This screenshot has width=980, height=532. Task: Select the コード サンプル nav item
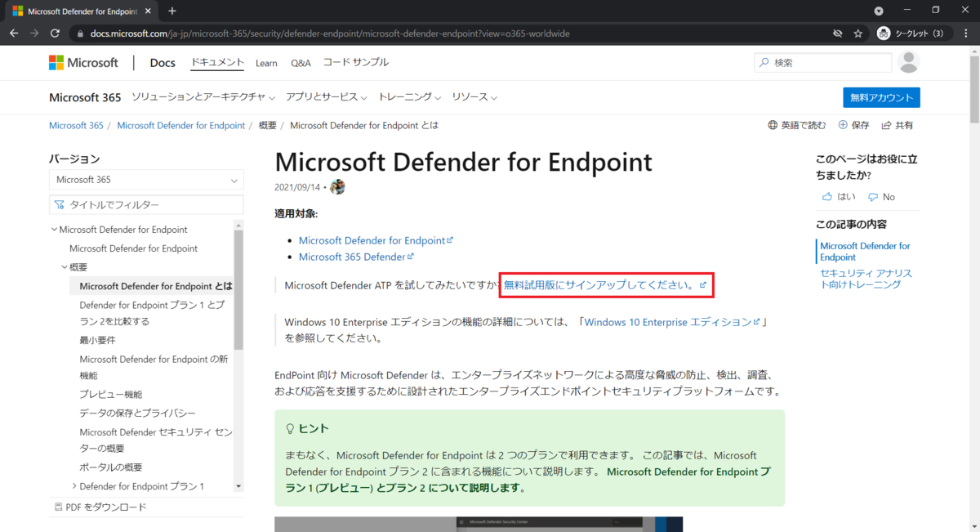point(355,63)
